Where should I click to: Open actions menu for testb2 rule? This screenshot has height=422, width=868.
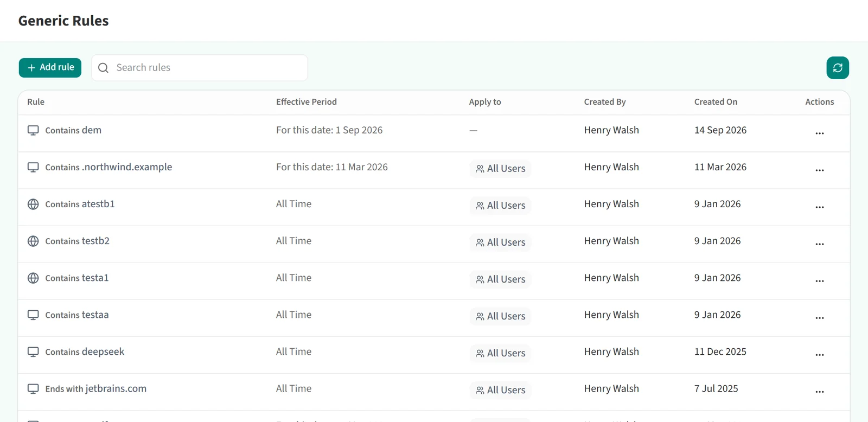(x=819, y=244)
